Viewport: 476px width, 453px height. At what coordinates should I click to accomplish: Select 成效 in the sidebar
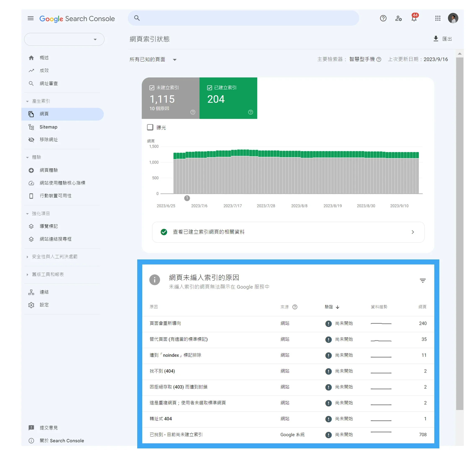(x=44, y=71)
